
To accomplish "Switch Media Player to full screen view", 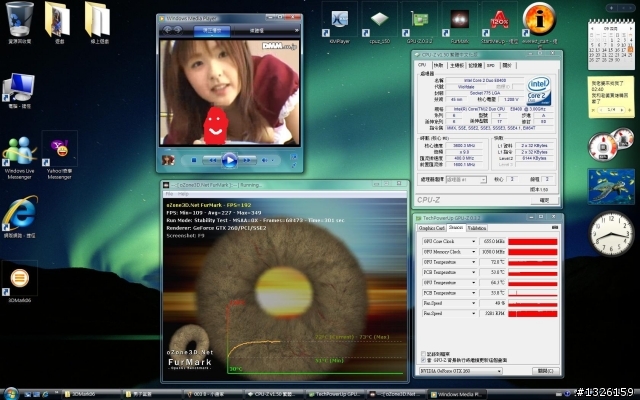I will pos(293,157).
